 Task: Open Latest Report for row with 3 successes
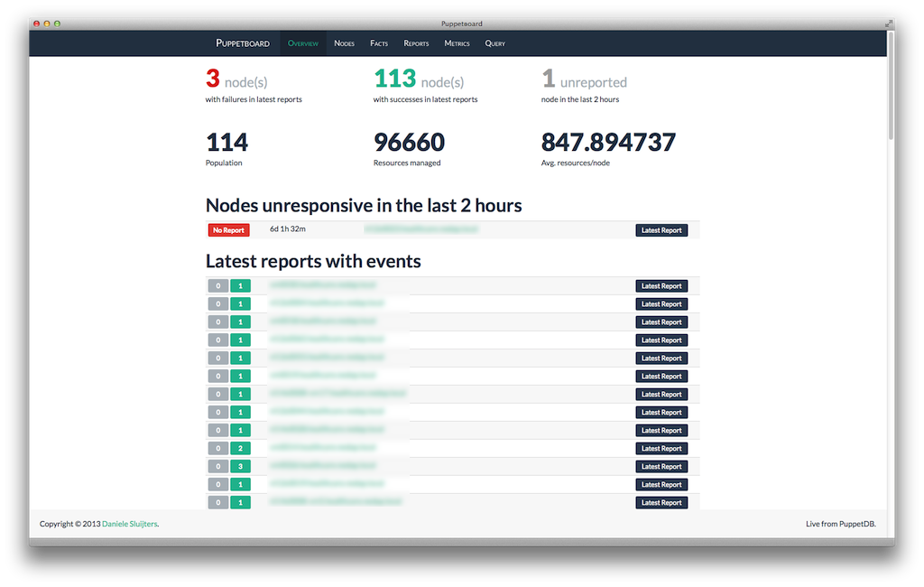[x=661, y=467]
